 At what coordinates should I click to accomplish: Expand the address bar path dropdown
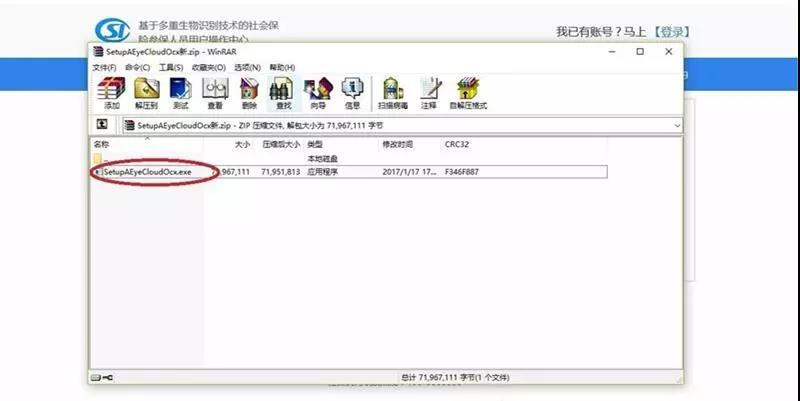coord(677,126)
